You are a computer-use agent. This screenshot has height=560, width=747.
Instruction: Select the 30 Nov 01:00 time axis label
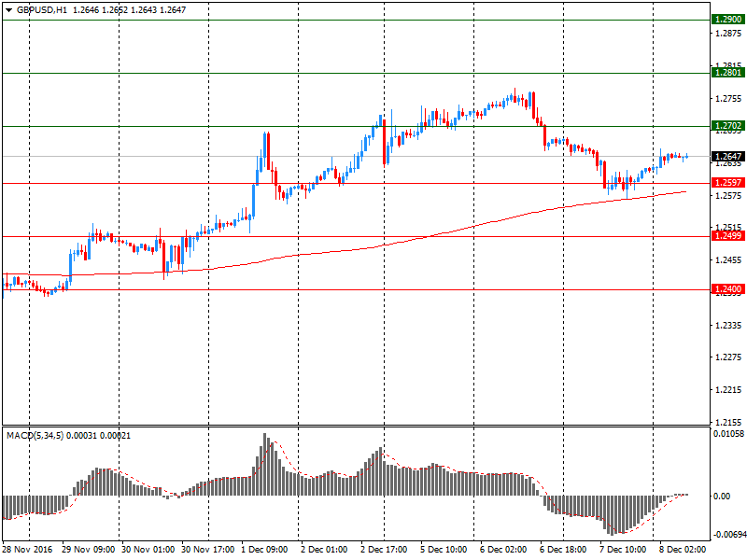(148, 550)
